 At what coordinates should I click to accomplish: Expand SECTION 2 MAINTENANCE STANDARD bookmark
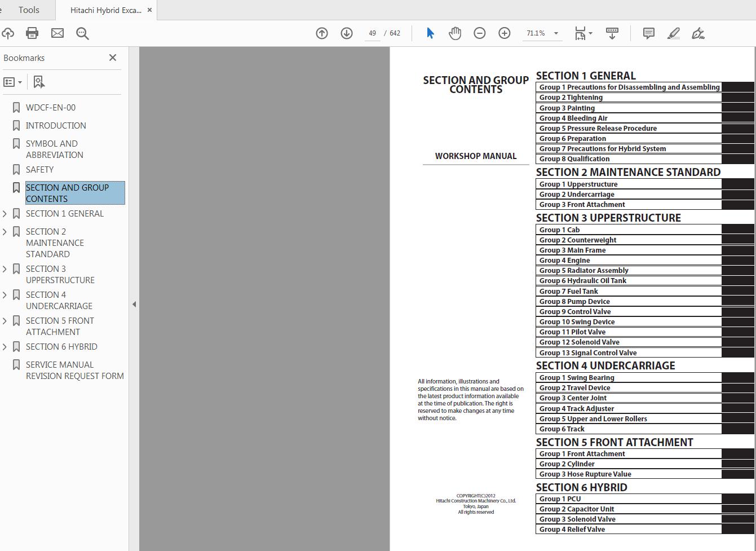click(x=5, y=232)
